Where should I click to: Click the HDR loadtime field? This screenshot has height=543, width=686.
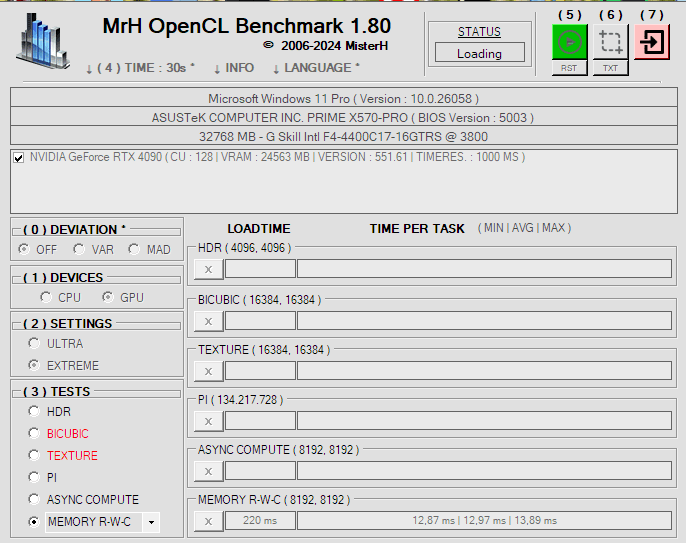tap(260, 269)
